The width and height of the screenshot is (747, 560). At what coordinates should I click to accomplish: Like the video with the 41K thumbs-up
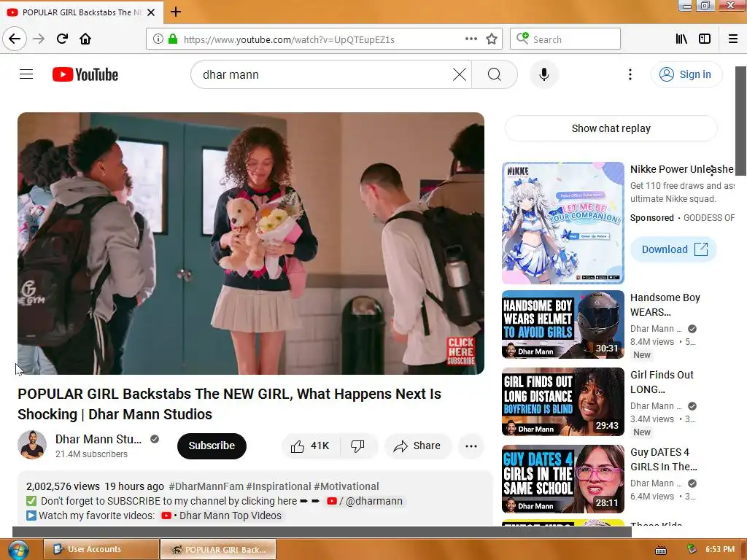pos(311,446)
